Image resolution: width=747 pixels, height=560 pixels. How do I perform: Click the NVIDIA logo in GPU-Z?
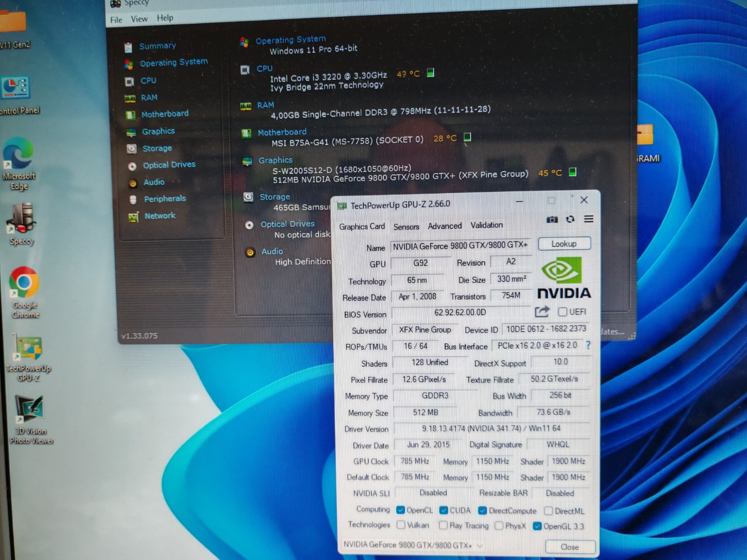click(x=564, y=278)
